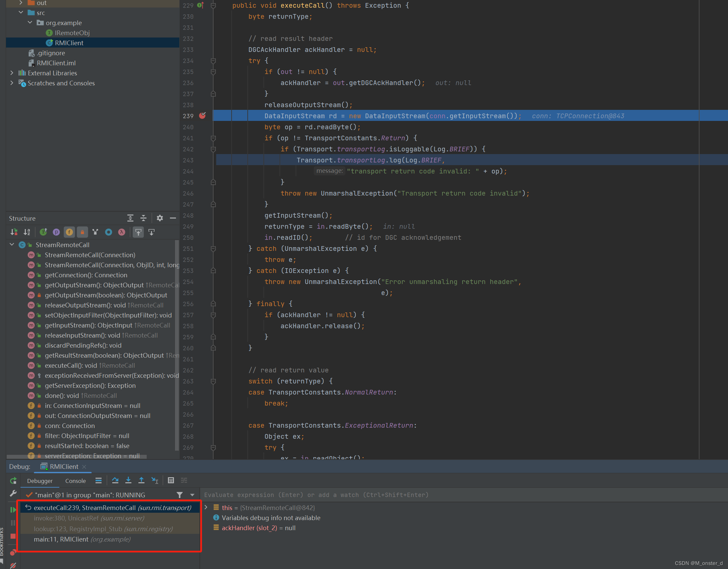
Task: Hide the Structure panel with minimize dash
Action: pos(173,218)
